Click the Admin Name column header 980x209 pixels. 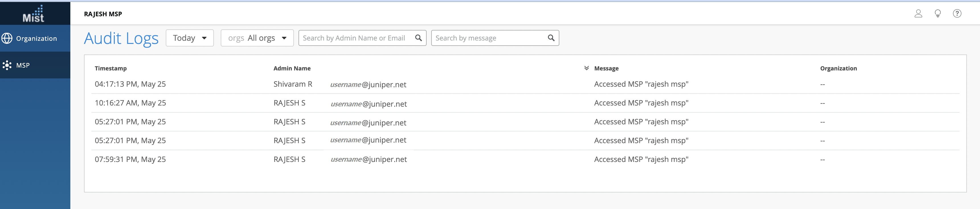(x=292, y=68)
